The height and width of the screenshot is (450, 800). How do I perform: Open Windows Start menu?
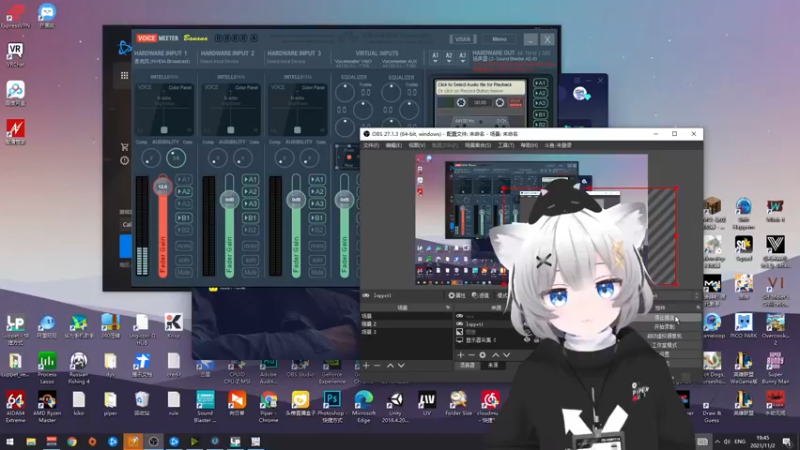click(10, 441)
